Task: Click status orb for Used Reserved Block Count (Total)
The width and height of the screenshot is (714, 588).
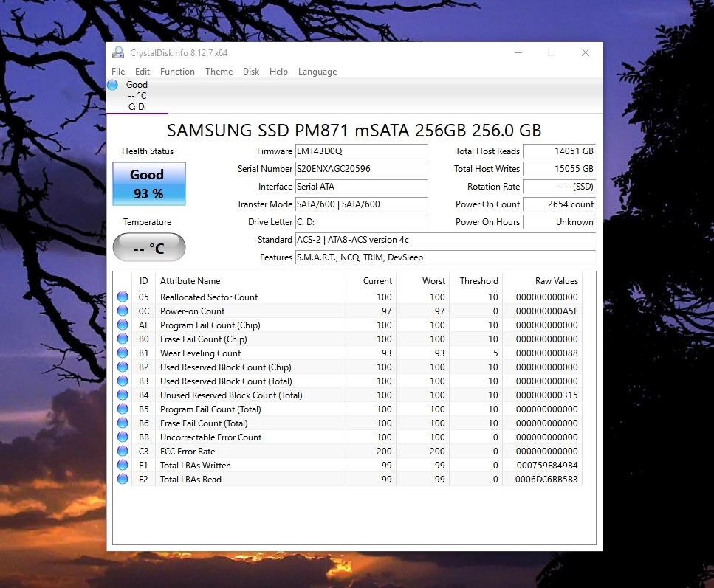Action: 123,381
